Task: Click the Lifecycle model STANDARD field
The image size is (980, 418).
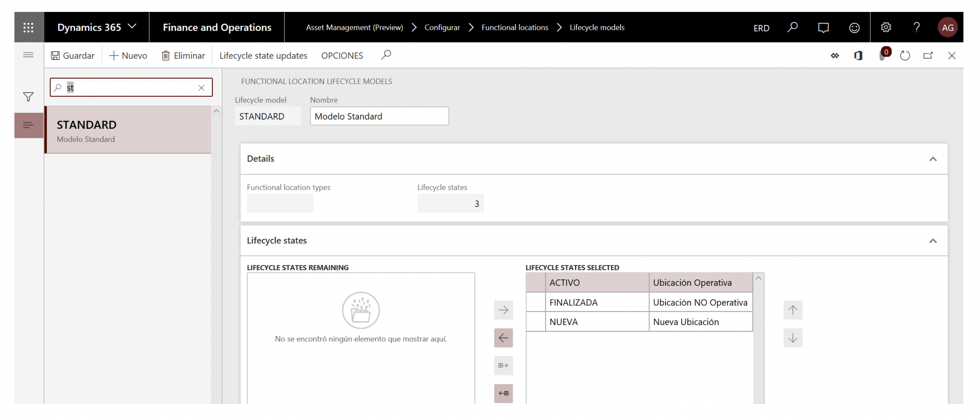Action: coord(268,116)
